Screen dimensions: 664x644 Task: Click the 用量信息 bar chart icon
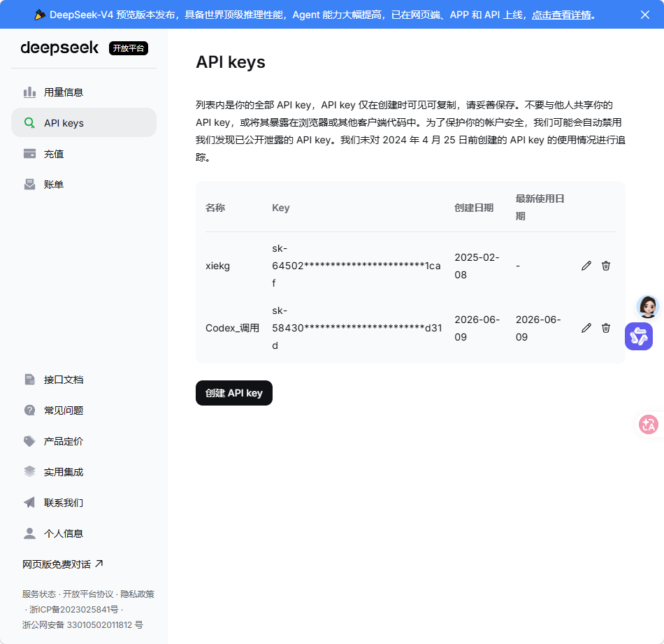pyautogui.click(x=29, y=92)
